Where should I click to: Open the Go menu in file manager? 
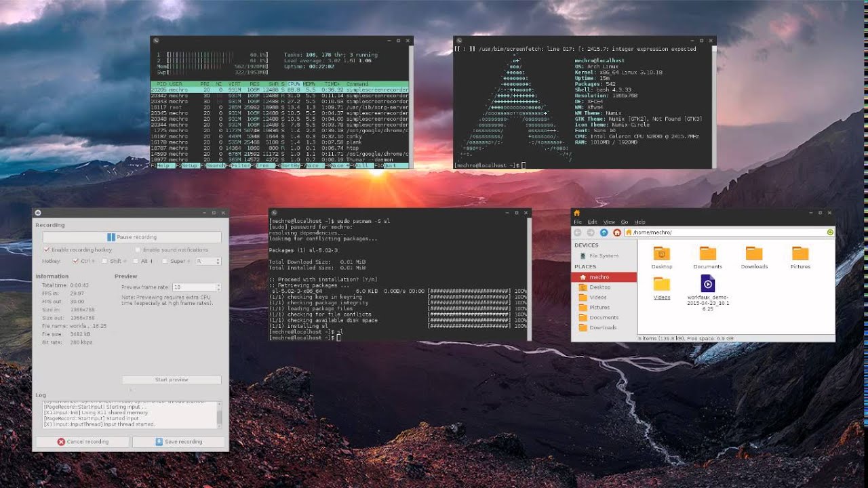pyautogui.click(x=625, y=222)
